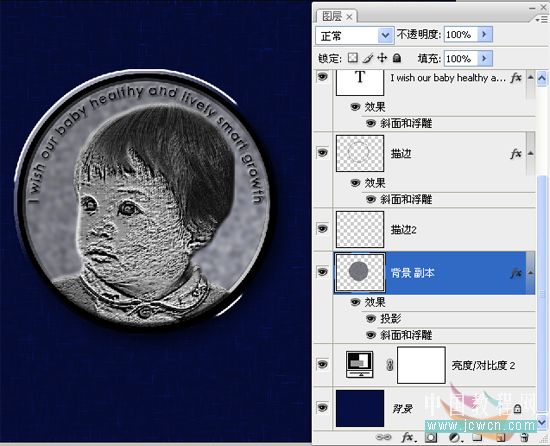Collapse the effects list of the 描边 layer
The width and height of the screenshot is (550, 446).
530,153
